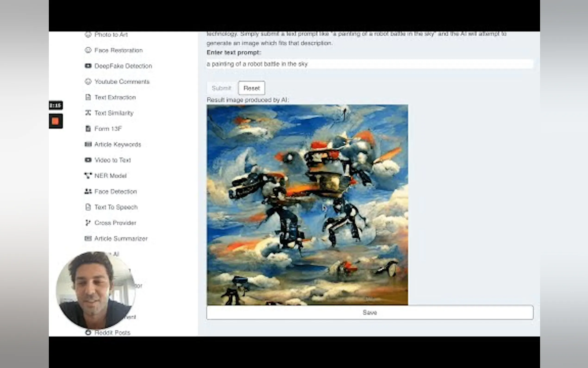
Task: Stop recording with the orange square button
Action: pos(55,121)
